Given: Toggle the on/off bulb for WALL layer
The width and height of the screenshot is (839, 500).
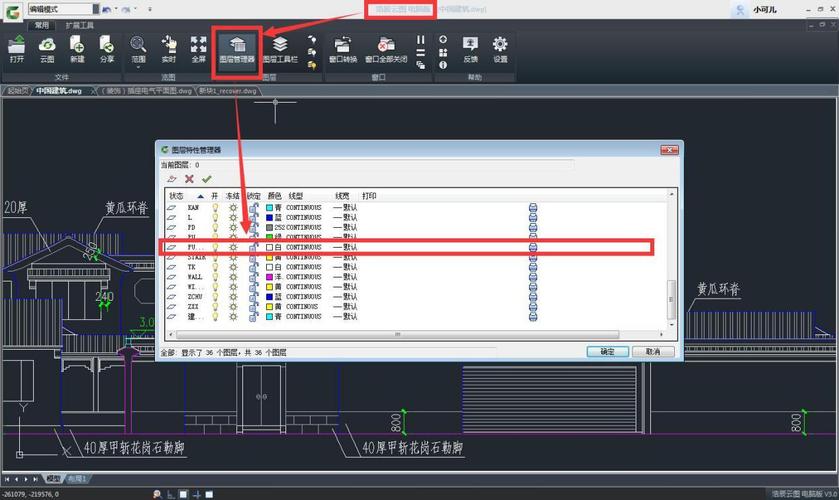Looking at the screenshot, I should (215, 277).
